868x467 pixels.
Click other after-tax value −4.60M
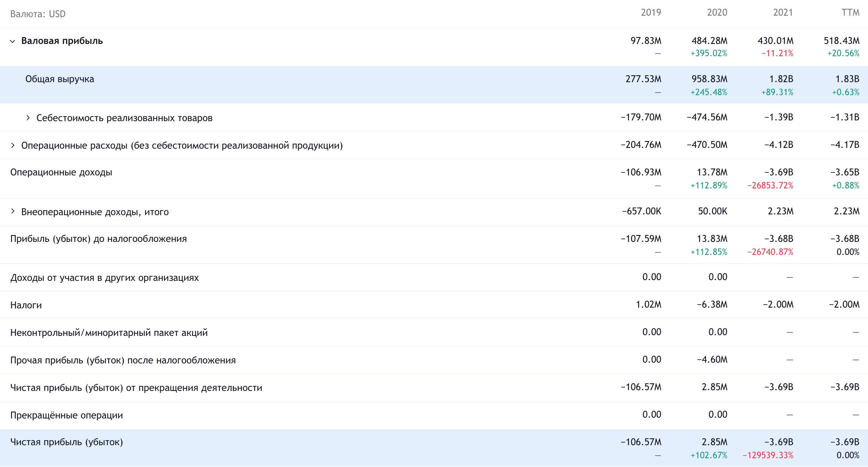712,360
